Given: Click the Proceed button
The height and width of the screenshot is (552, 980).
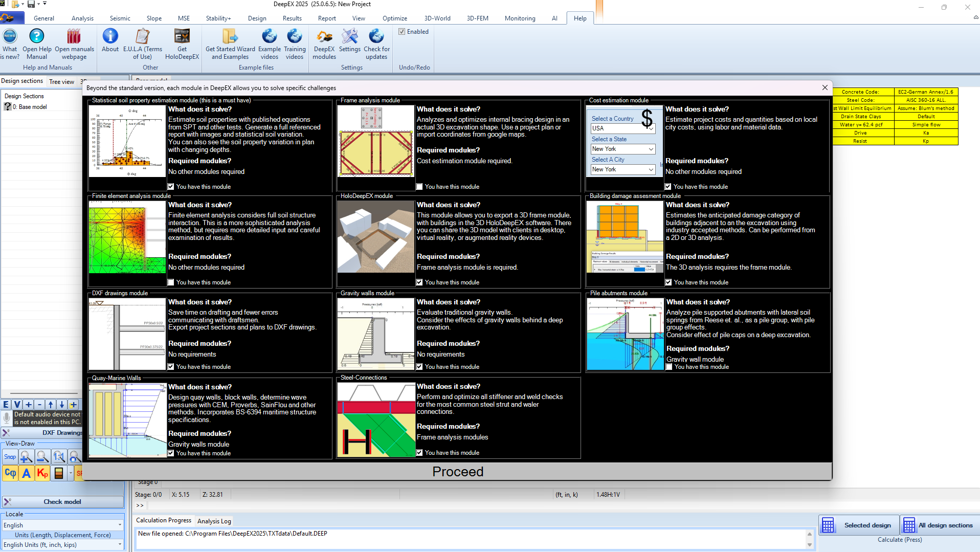Looking at the screenshot, I should coord(457,472).
